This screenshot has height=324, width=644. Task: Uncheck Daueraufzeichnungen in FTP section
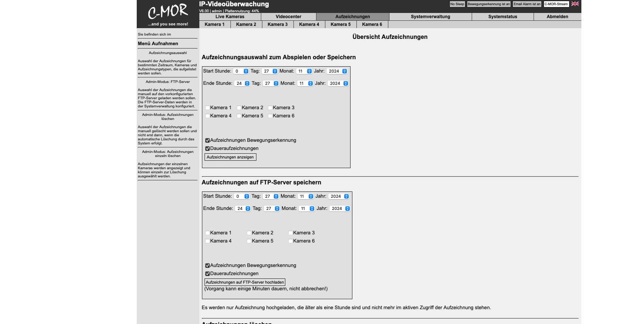pos(208,274)
